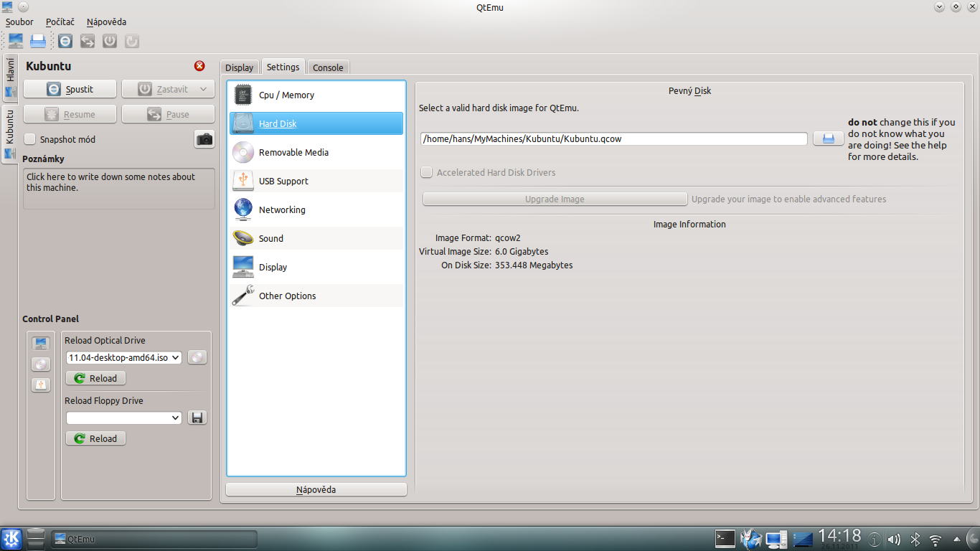Close the Kubuntu machine with red X
Screen dimensions: 980x551
pyautogui.click(x=199, y=66)
